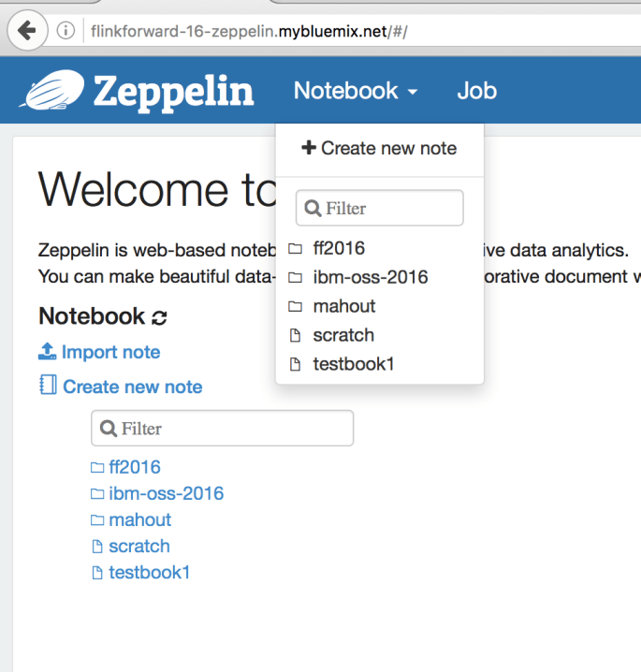Click the magnifier icon in dropdown filter
The height and width of the screenshot is (672, 641).
pos(313,209)
